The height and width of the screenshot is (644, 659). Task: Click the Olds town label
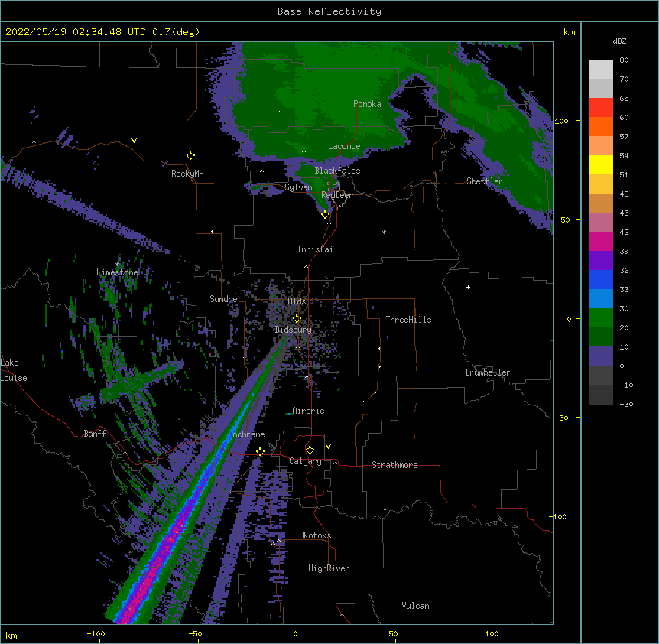(297, 301)
